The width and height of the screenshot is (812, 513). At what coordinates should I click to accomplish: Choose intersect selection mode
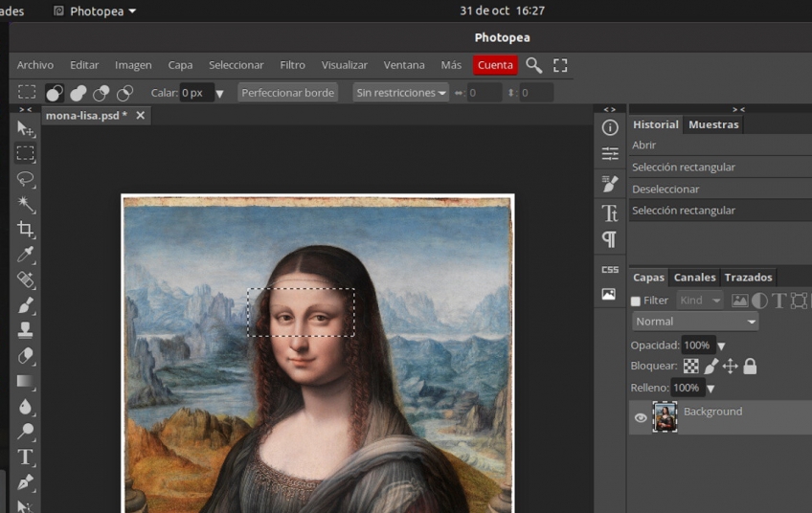[124, 93]
